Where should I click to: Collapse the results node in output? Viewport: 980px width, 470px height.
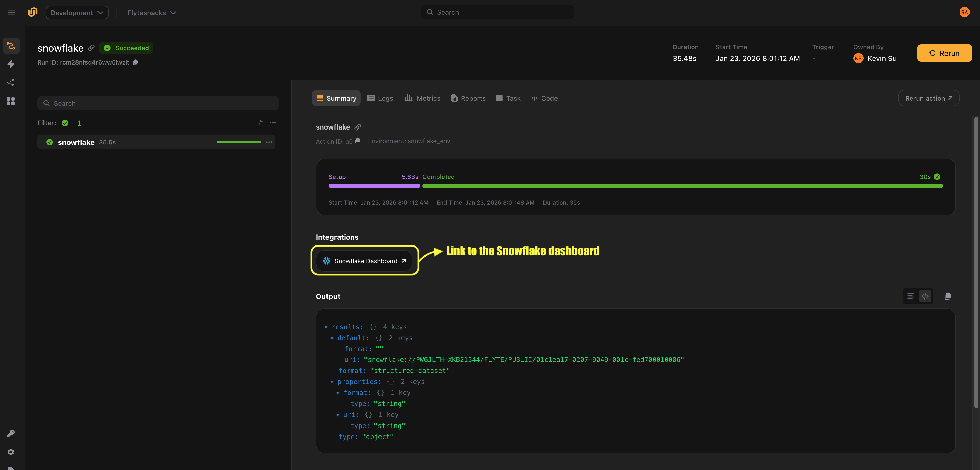point(326,327)
